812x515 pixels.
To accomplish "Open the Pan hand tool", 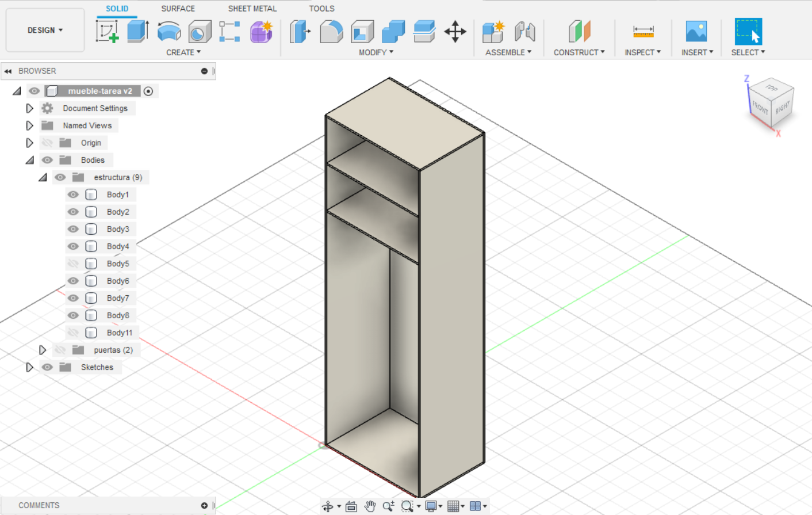I will (370, 506).
